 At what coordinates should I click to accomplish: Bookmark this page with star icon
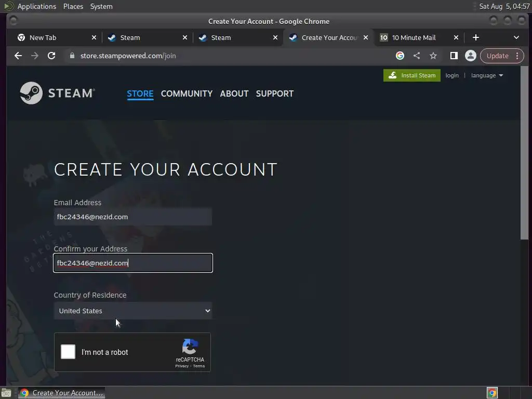coord(433,56)
